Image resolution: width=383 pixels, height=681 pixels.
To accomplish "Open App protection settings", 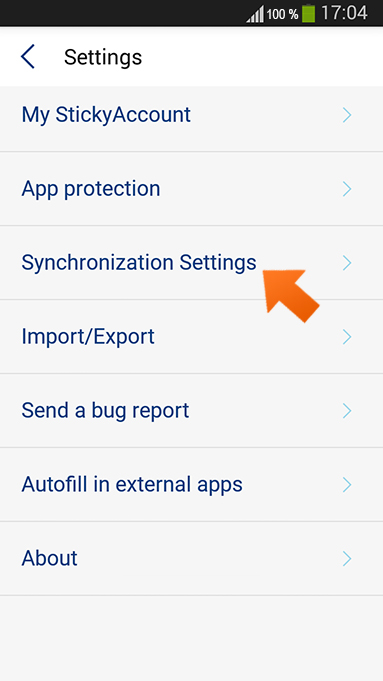I will (x=192, y=189).
